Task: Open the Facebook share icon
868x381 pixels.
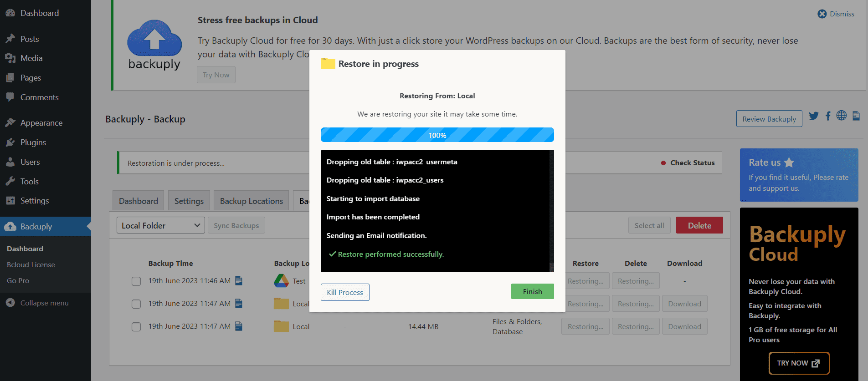Action: pyautogui.click(x=827, y=116)
